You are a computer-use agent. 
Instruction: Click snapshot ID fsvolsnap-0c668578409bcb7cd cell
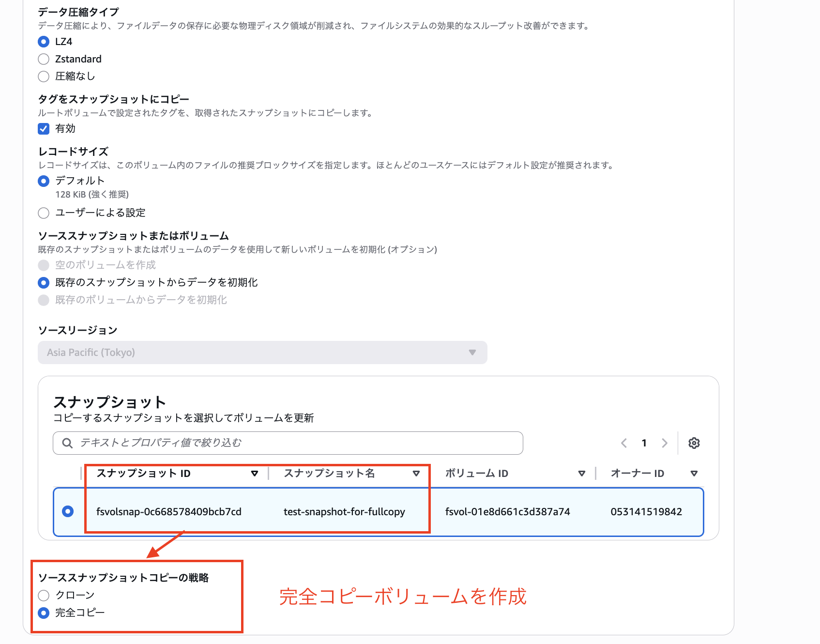[x=169, y=512]
